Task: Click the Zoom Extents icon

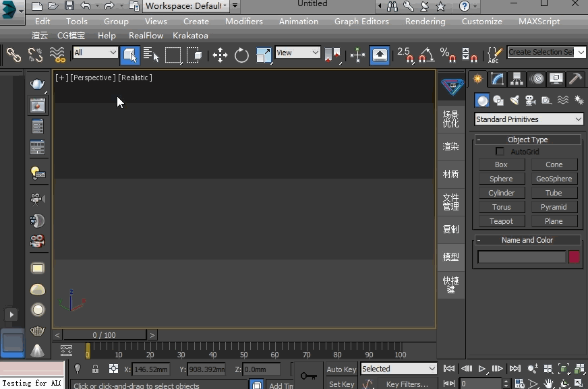Action: [x=562, y=369]
